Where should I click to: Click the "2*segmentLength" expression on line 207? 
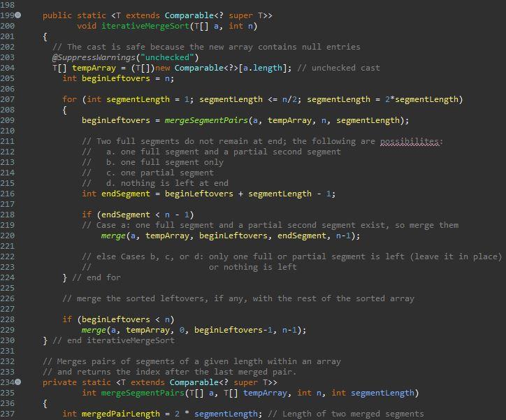tap(421, 99)
